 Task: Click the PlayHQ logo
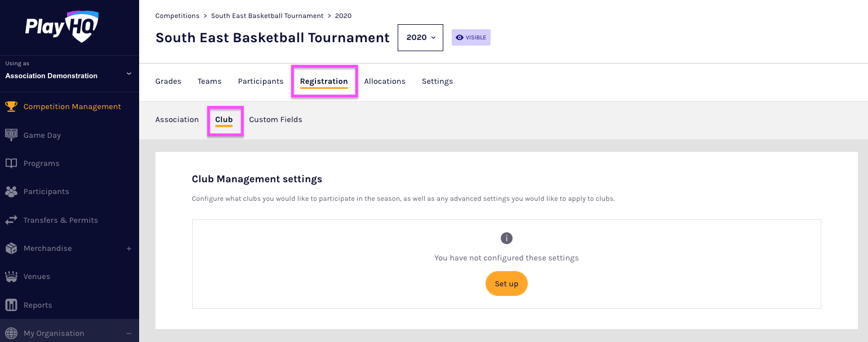[62, 26]
